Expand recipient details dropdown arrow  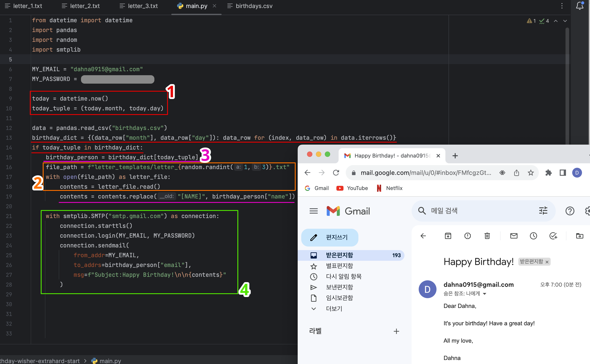point(485,293)
